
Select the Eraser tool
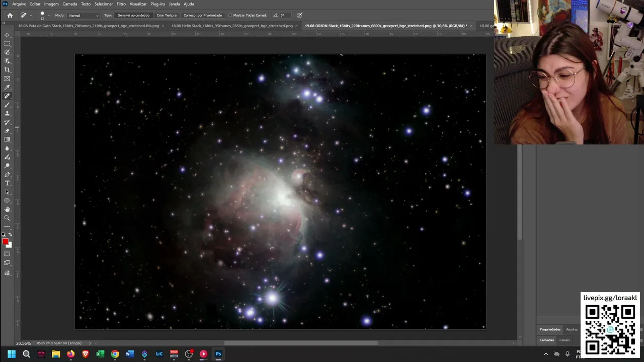point(7,131)
